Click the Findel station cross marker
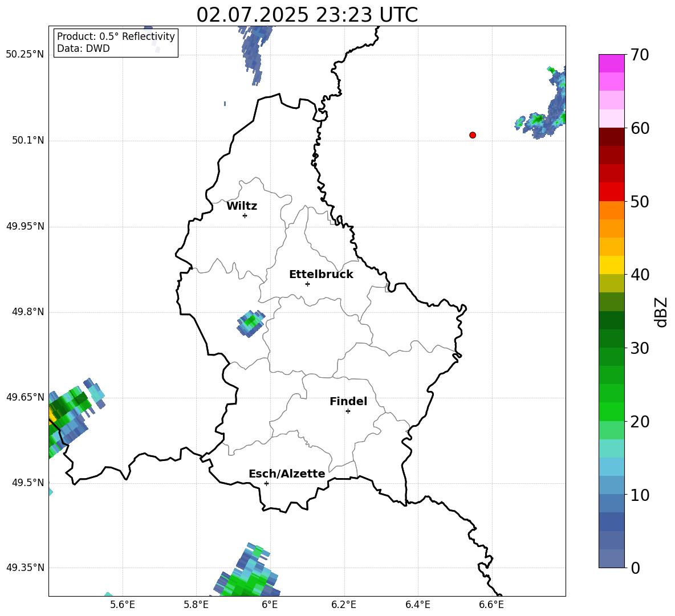675x616 pixels. click(x=348, y=411)
